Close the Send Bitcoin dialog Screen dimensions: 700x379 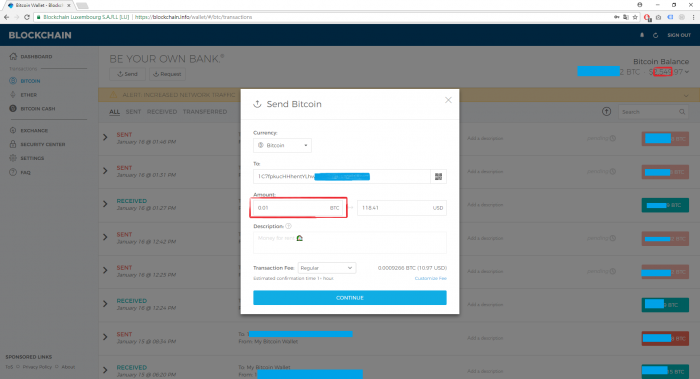[448, 100]
